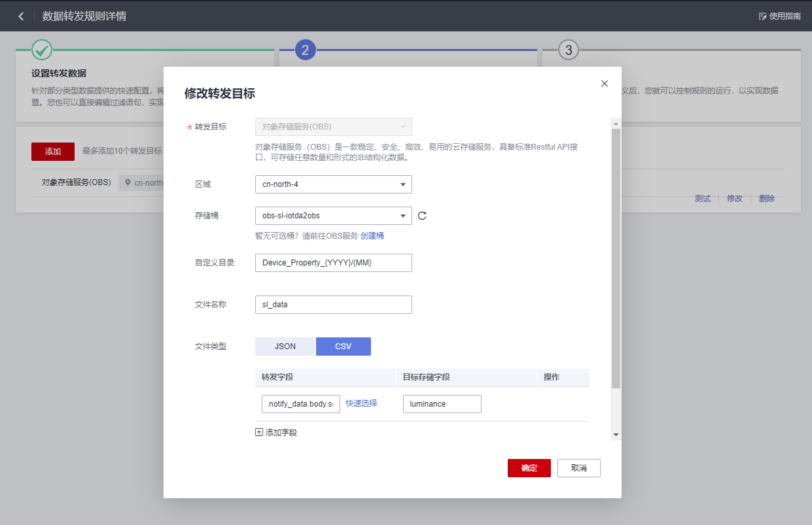This screenshot has width=812, height=525.
Task: Open the 区域 region dropdown
Action: click(333, 184)
